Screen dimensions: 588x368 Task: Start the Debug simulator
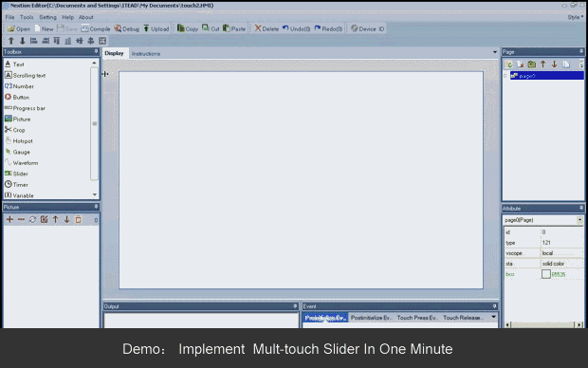click(126, 28)
